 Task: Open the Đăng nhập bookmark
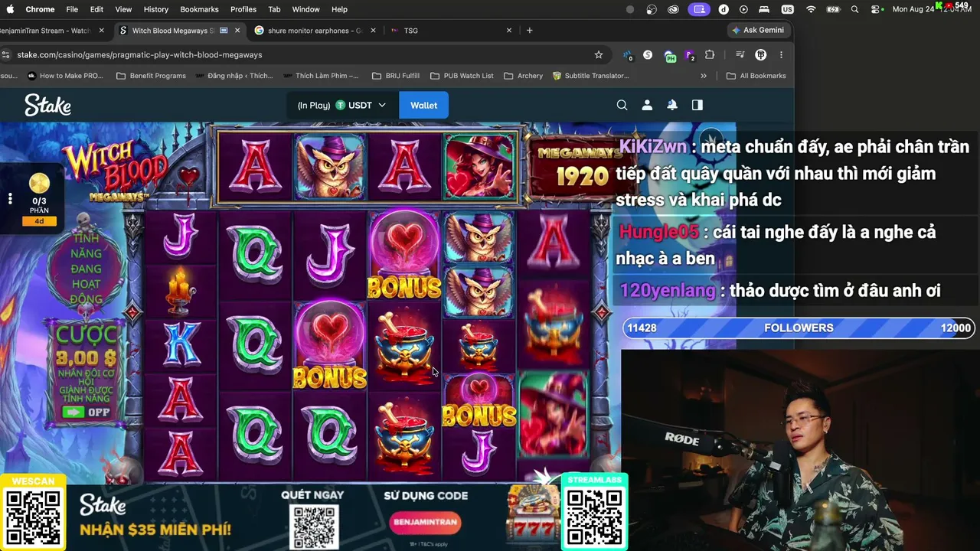(234, 76)
